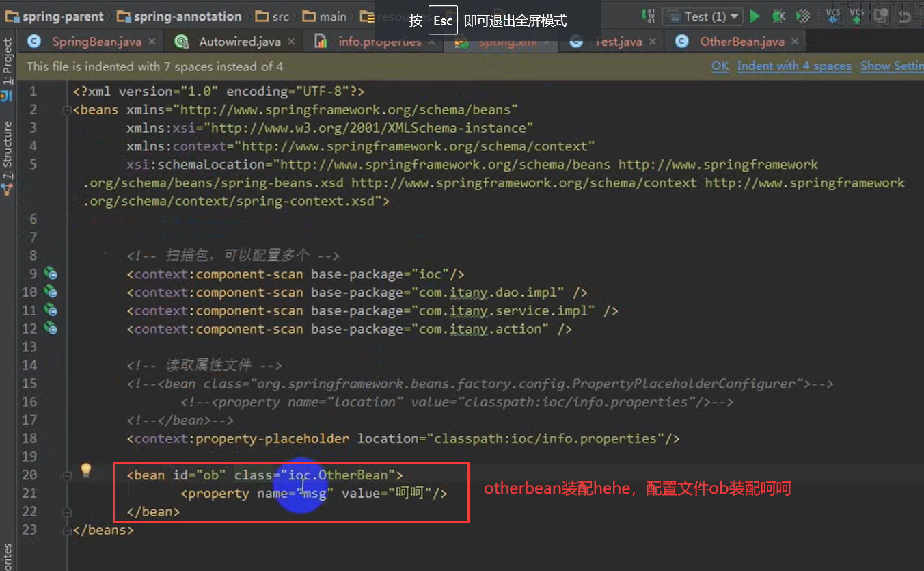Click the Test.java class file icon
924x571 pixels.
[576, 42]
